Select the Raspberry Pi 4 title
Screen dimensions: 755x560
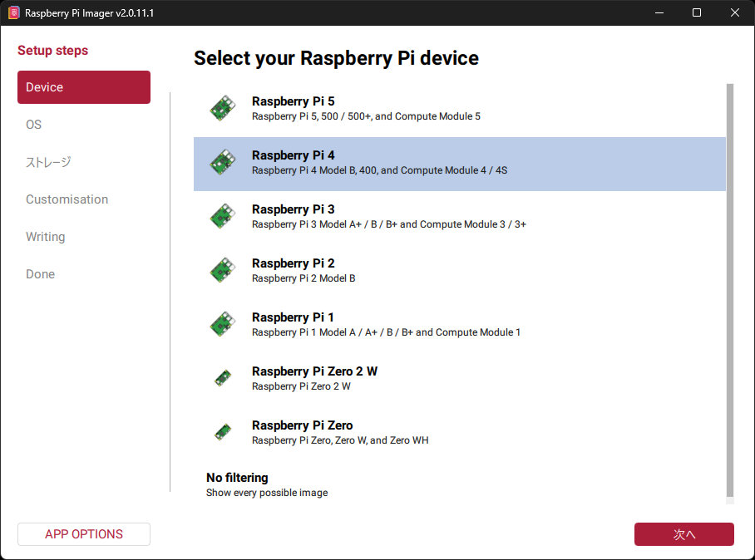(x=294, y=155)
